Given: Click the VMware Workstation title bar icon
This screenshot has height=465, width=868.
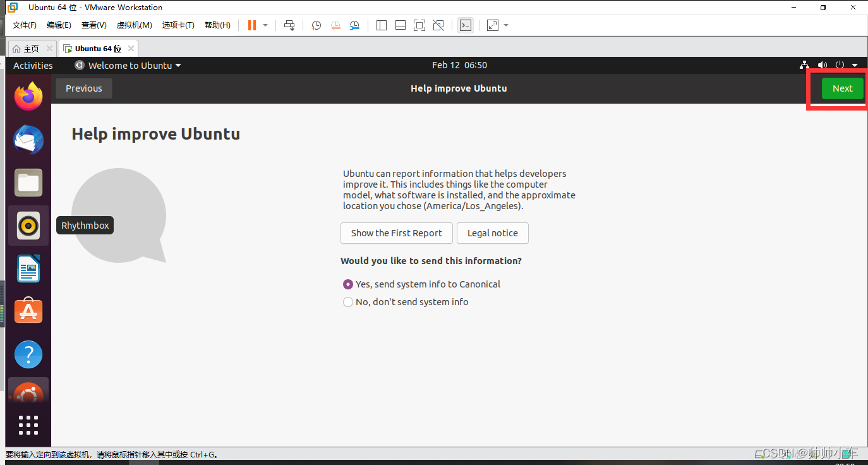Looking at the screenshot, I should (x=12, y=8).
